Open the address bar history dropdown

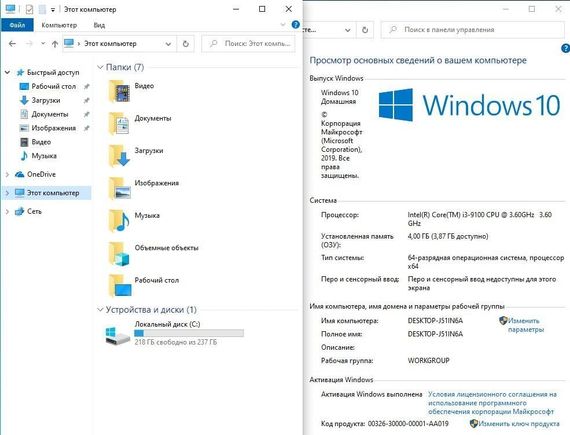(168, 44)
